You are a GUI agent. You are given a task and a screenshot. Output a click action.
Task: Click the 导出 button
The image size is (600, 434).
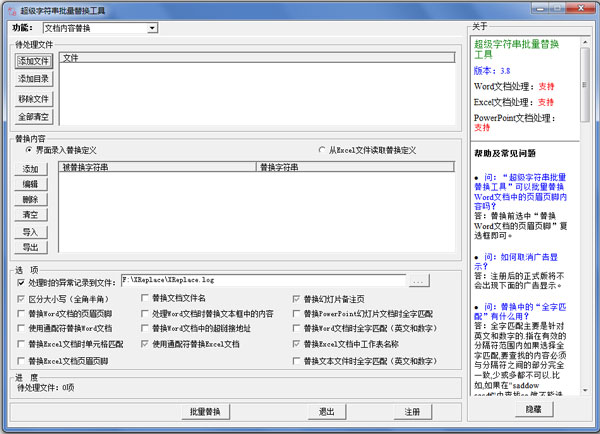[x=30, y=247]
